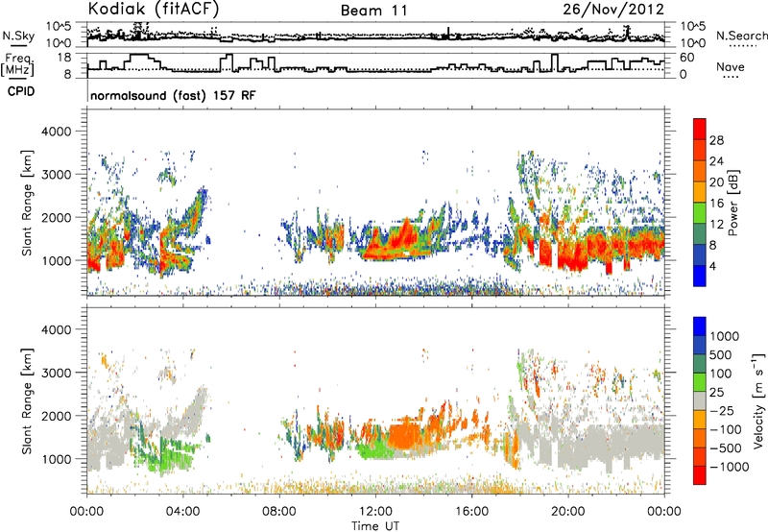Image resolution: width=768 pixels, height=532 pixels.
Task: Click the "500" Velocity colorbar label
Action: (720, 354)
